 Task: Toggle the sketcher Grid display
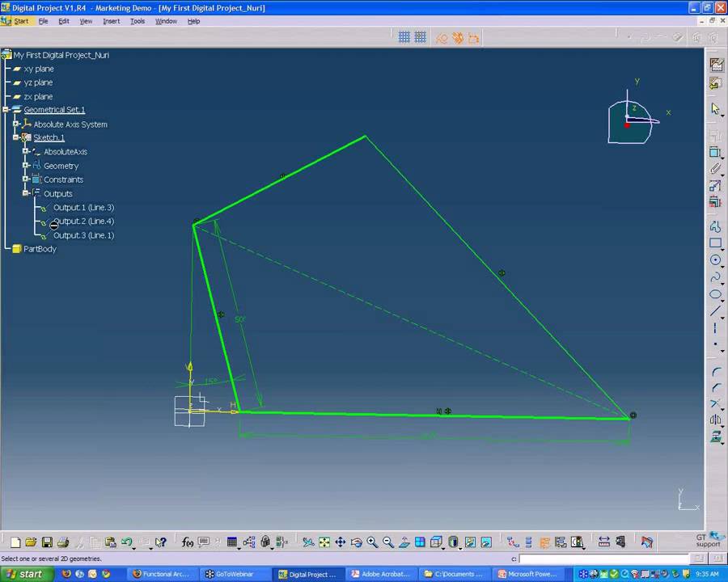[x=404, y=37]
